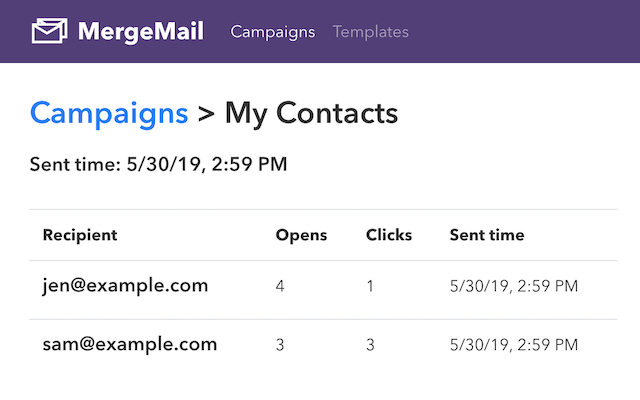640x400 pixels.
Task: Click the breadcrumb separator arrow
Action: [206, 115]
